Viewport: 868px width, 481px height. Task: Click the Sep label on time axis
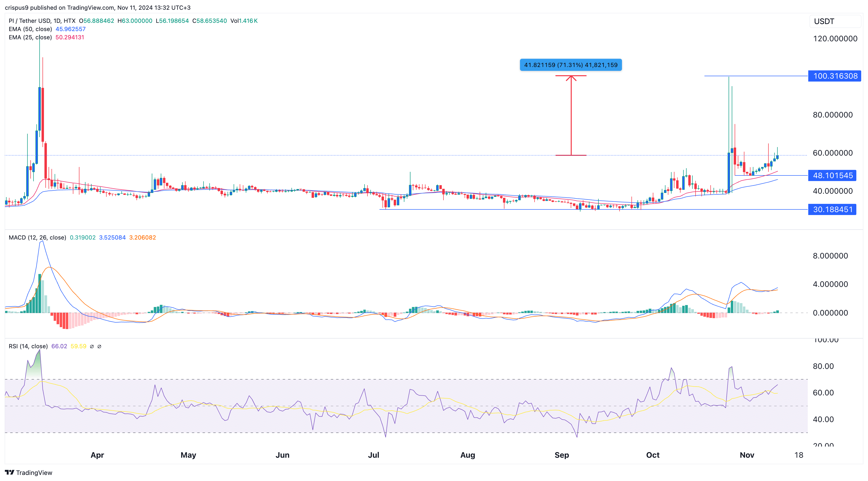[562, 455]
